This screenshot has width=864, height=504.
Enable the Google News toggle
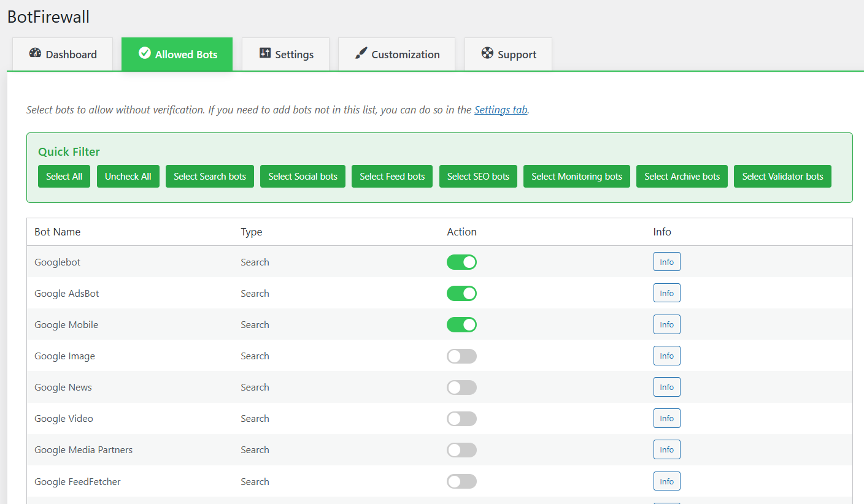coord(461,387)
